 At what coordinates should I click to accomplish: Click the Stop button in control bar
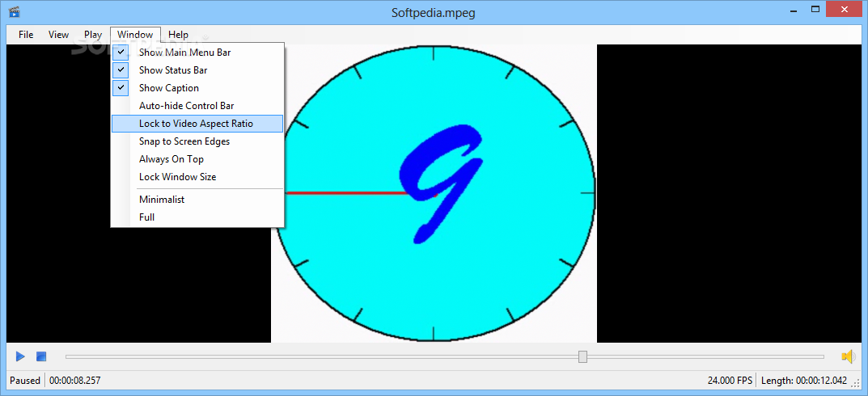click(x=41, y=356)
